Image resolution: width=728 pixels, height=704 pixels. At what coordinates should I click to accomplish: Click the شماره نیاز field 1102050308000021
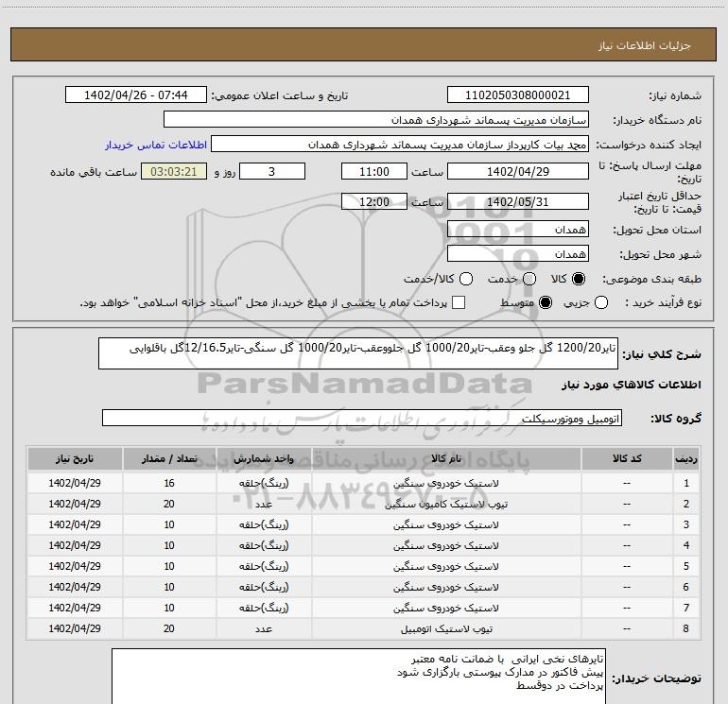point(518,95)
